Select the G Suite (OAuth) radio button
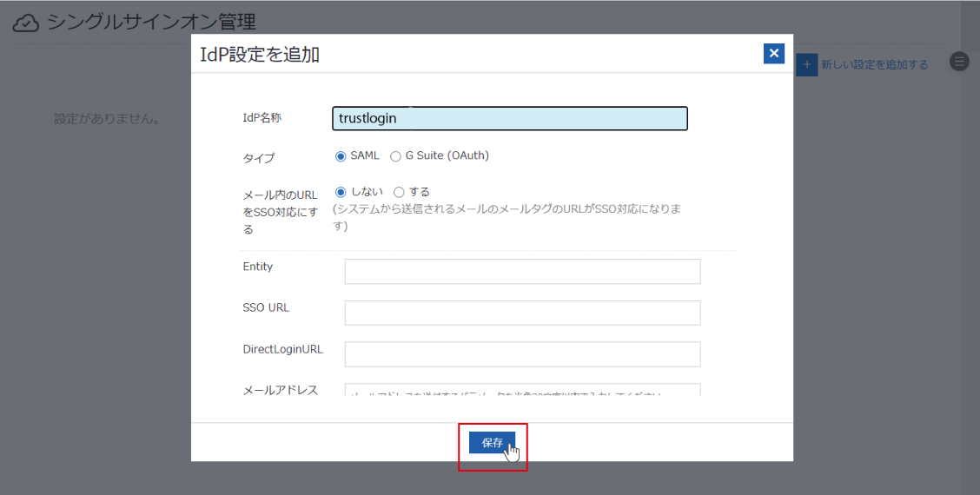Viewport: 980px width, 495px height. pyautogui.click(x=395, y=156)
